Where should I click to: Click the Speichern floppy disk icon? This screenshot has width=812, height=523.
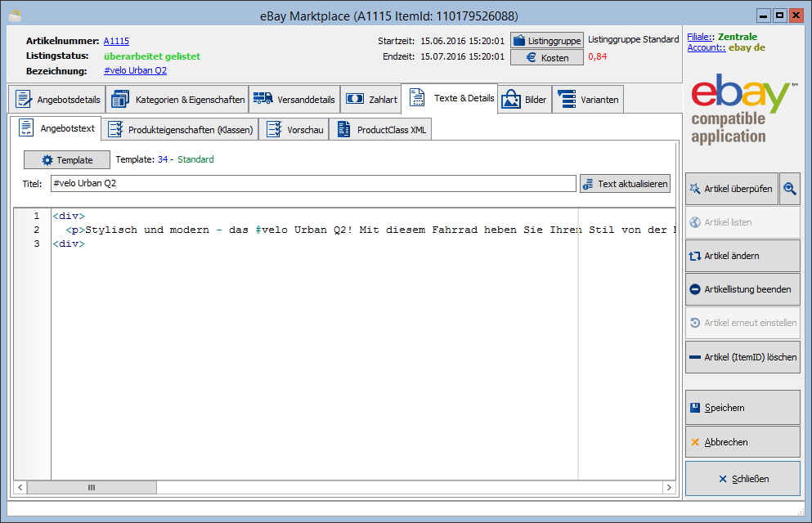coord(695,408)
